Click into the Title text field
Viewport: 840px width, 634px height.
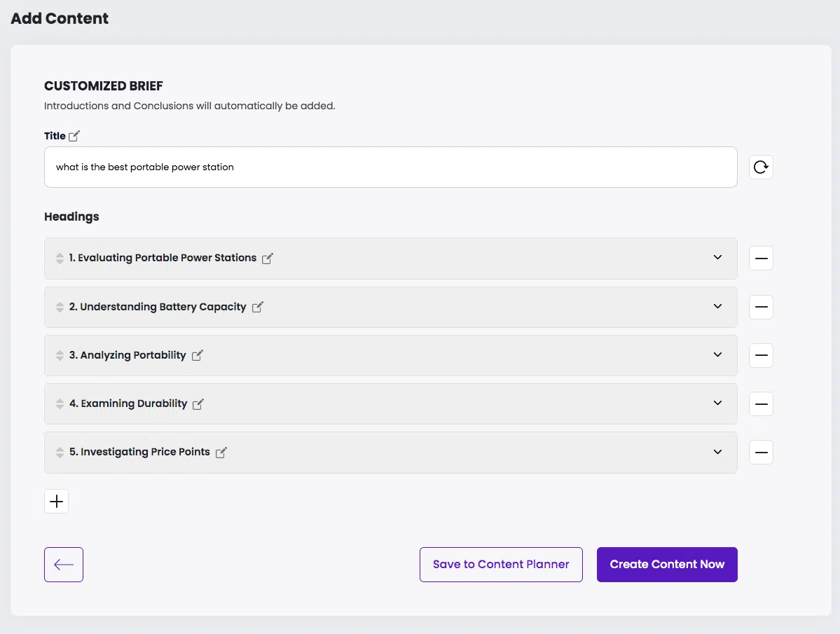(390, 167)
